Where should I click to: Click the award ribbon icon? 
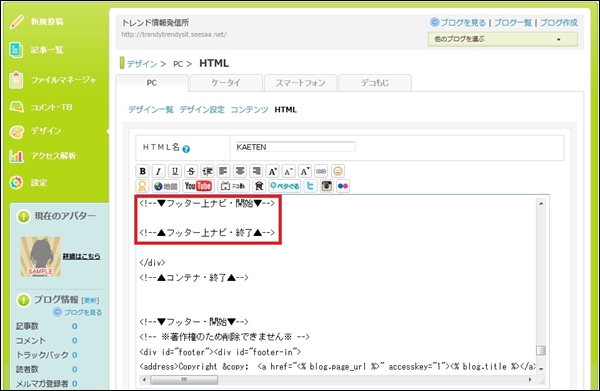pos(142,186)
